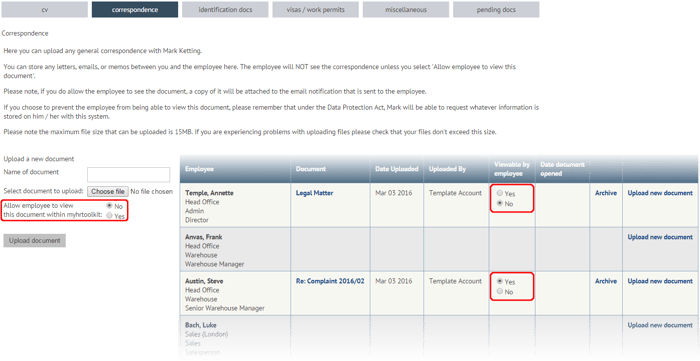Go to visas / work permits tab

[316, 9]
